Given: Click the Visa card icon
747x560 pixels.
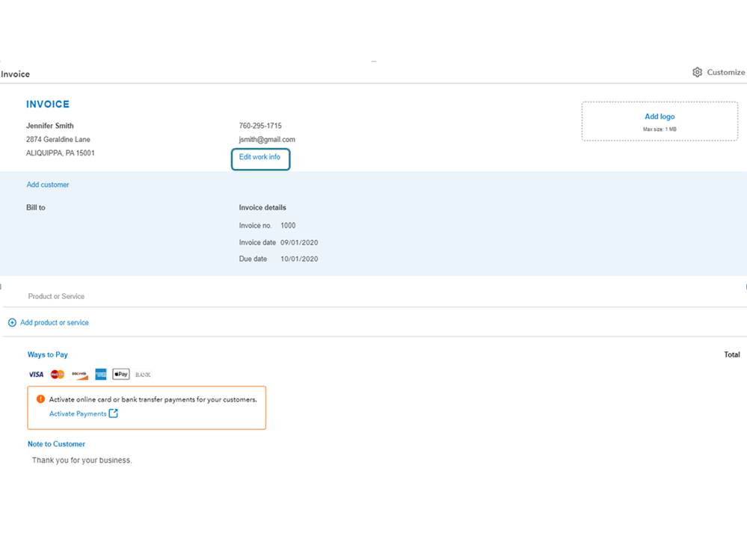Looking at the screenshot, I should coord(36,375).
